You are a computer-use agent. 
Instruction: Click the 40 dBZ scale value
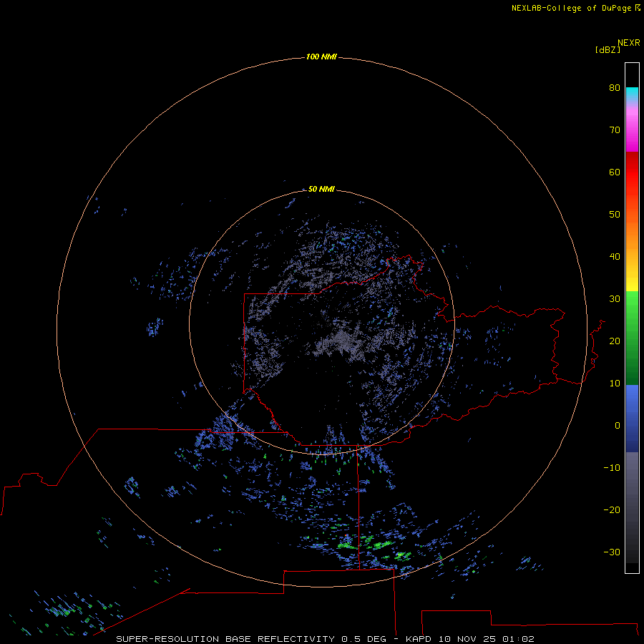click(x=615, y=257)
